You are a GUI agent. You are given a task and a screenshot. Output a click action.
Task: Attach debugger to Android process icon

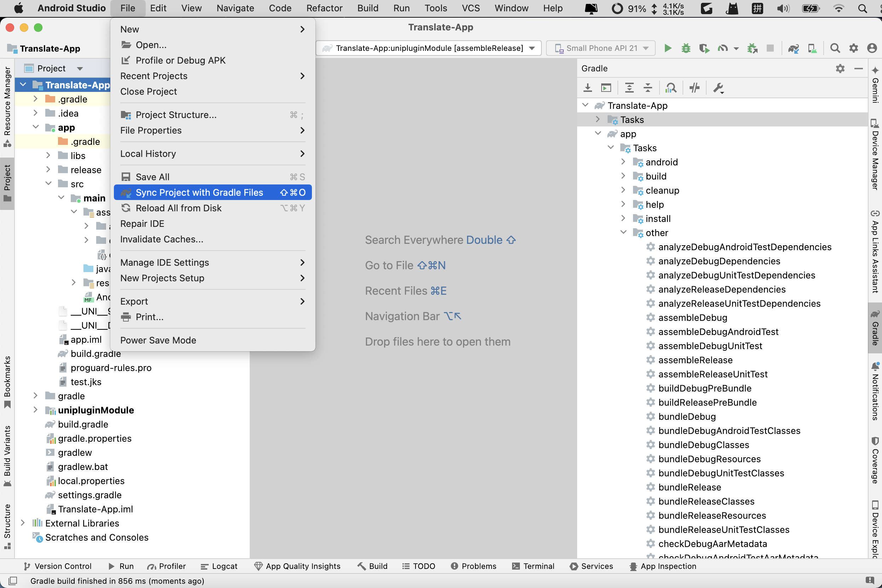tap(752, 48)
